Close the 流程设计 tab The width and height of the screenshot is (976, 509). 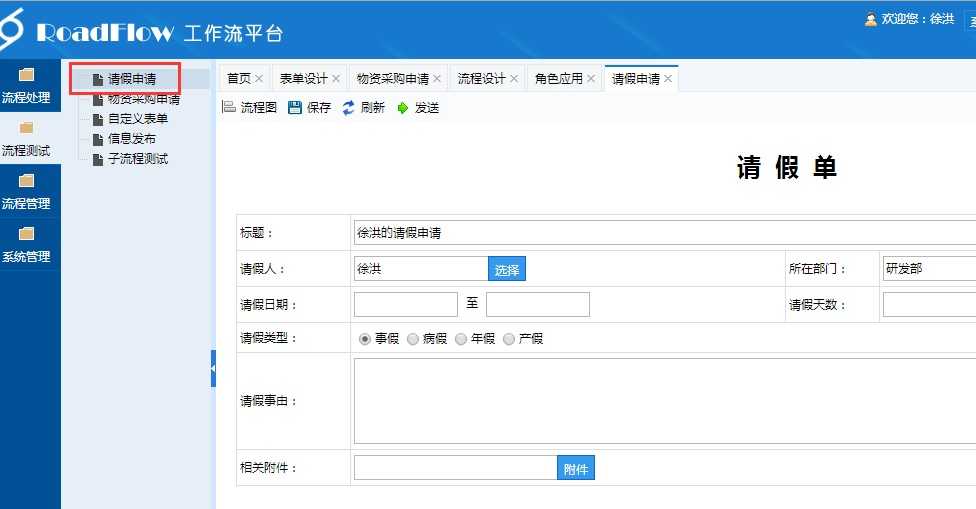click(x=514, y=78)
